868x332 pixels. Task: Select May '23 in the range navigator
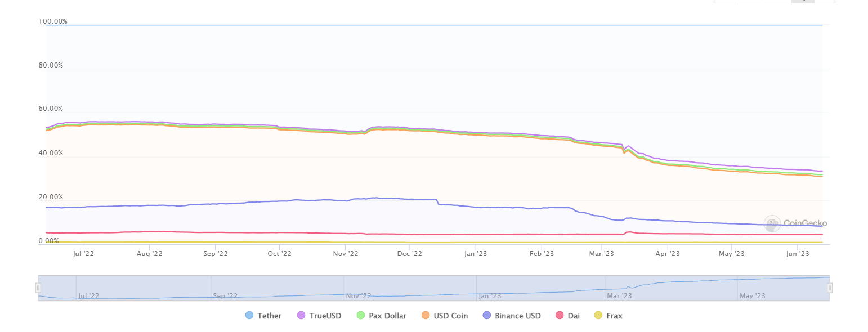752,296
